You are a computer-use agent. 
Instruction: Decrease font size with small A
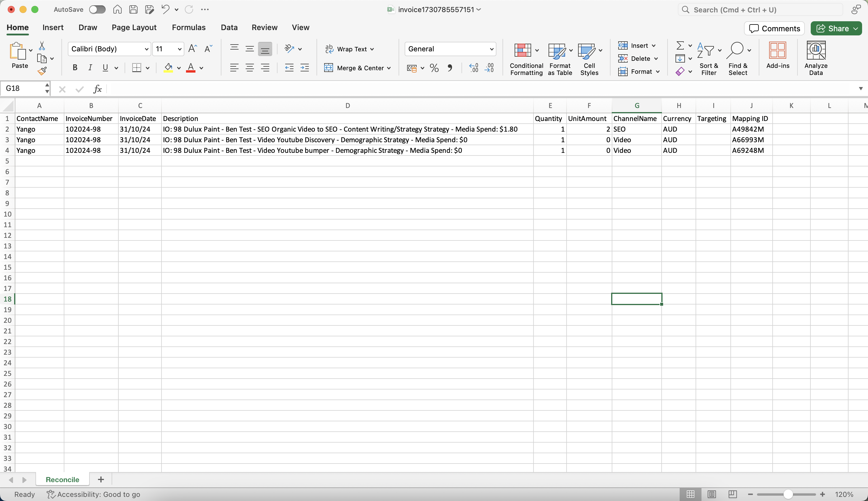(208, 48)
